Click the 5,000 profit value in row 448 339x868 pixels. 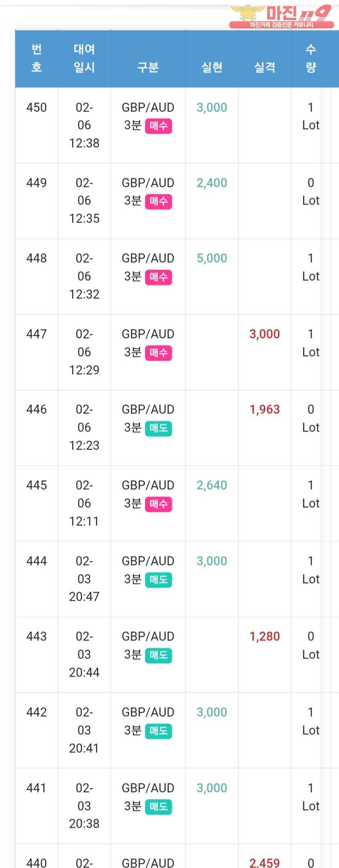[212, 258]
